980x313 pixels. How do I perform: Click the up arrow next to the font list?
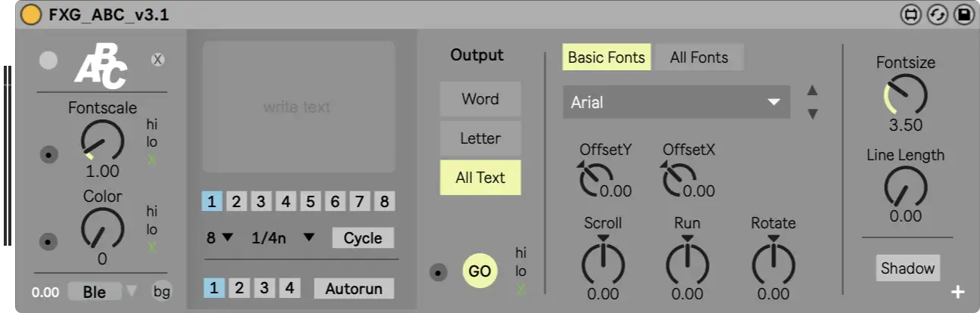click(x=812, y=91)
